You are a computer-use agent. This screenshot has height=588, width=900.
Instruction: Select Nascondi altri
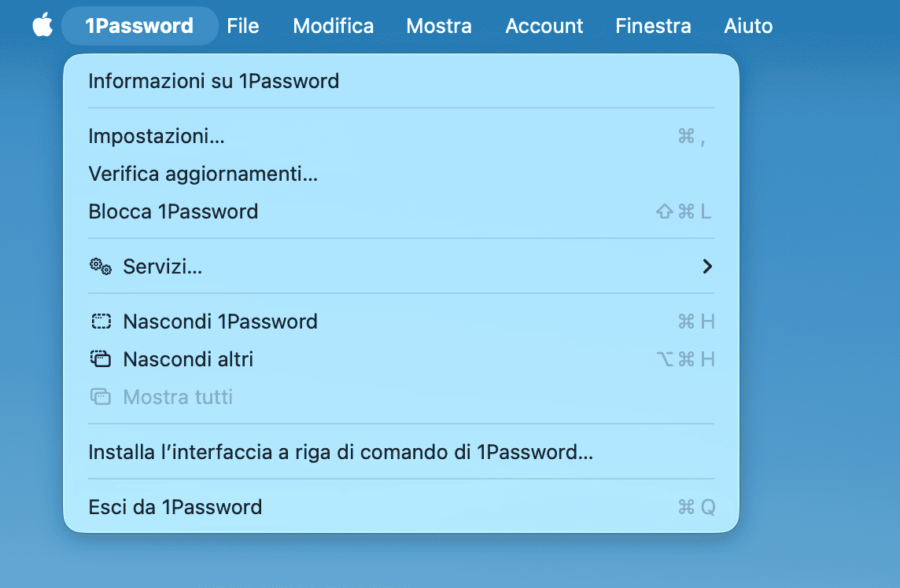pyautogui.click(x=187, y=358)
